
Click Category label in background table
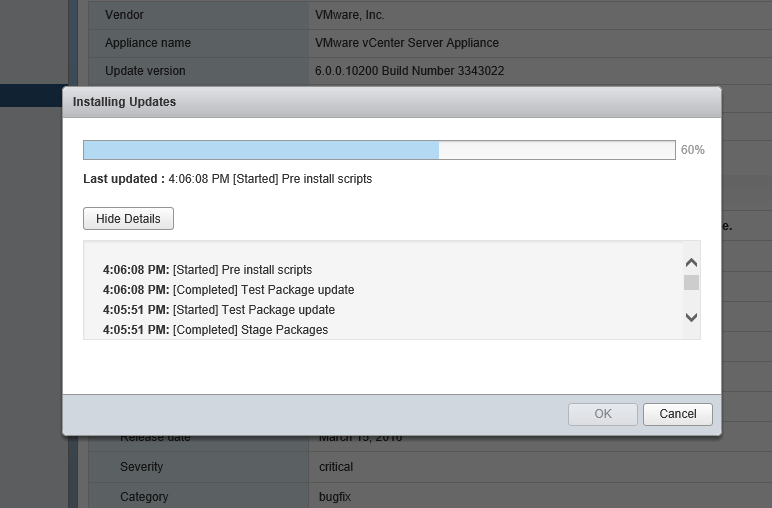tap(144, 497)
